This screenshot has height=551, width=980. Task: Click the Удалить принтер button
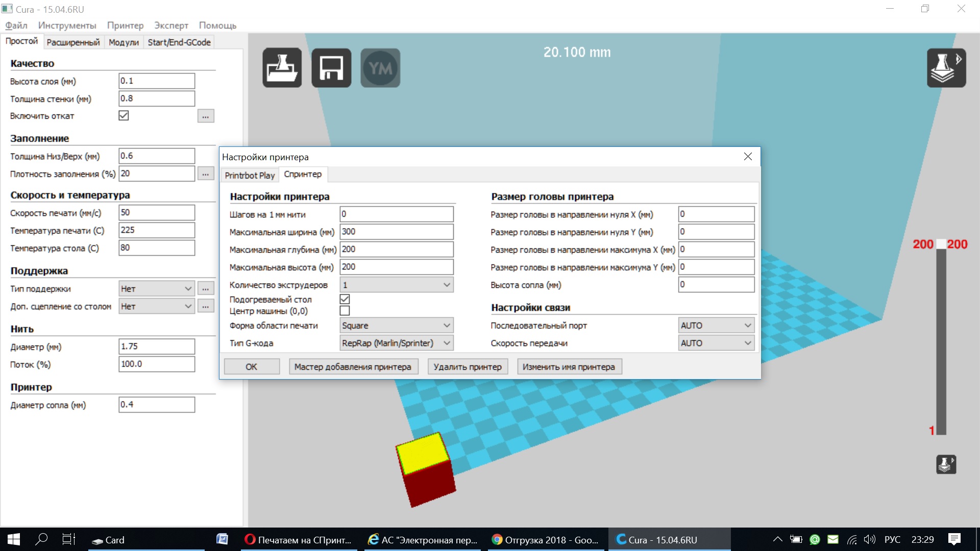click(467, 367)
